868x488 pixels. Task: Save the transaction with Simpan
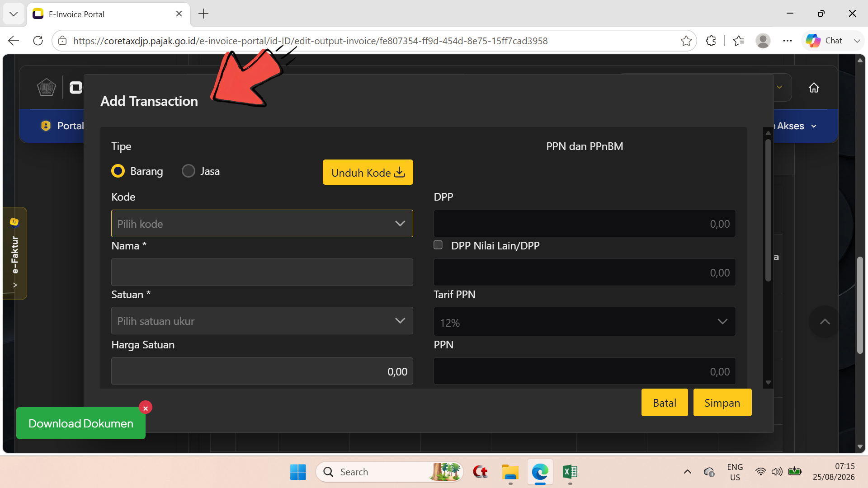click(x=722, y=403)
